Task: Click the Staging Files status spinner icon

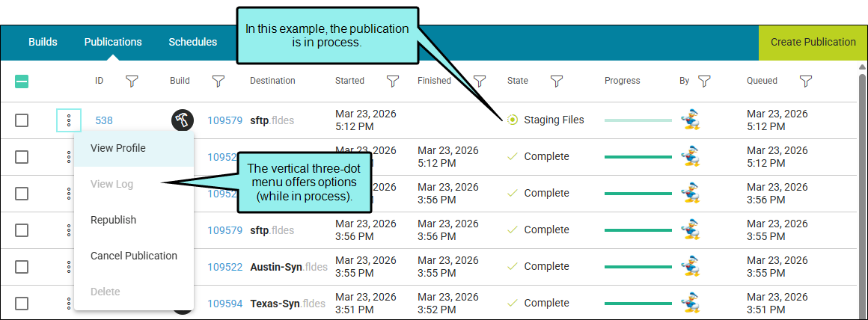Action: pyautogui.click(x=512, y=120)
